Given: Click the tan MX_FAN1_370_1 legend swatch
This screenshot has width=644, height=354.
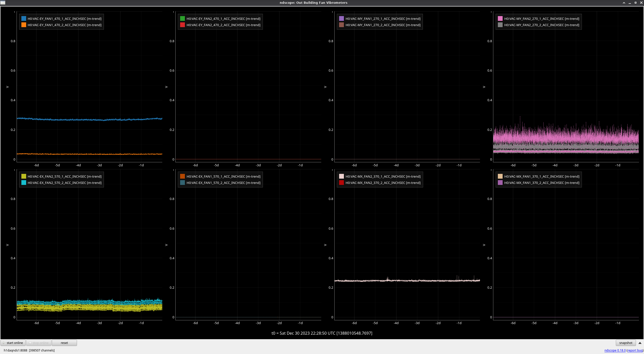Looking at the screenshot, I should [x=500, y=176].
